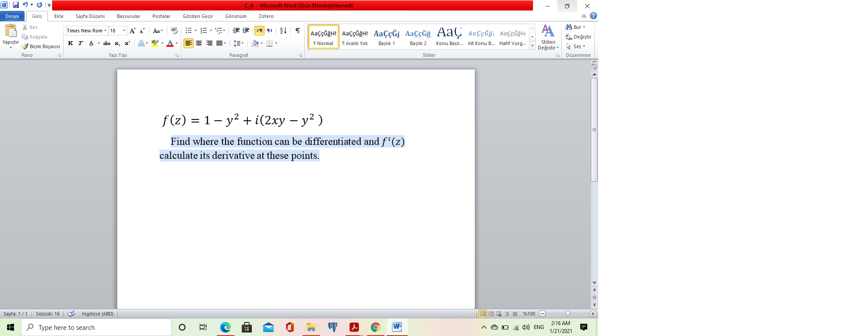This screenshot has height=336, width=868.
Task: Open the font size 18 dropdown
Action: pyautogui.click(x=124, y=31)
